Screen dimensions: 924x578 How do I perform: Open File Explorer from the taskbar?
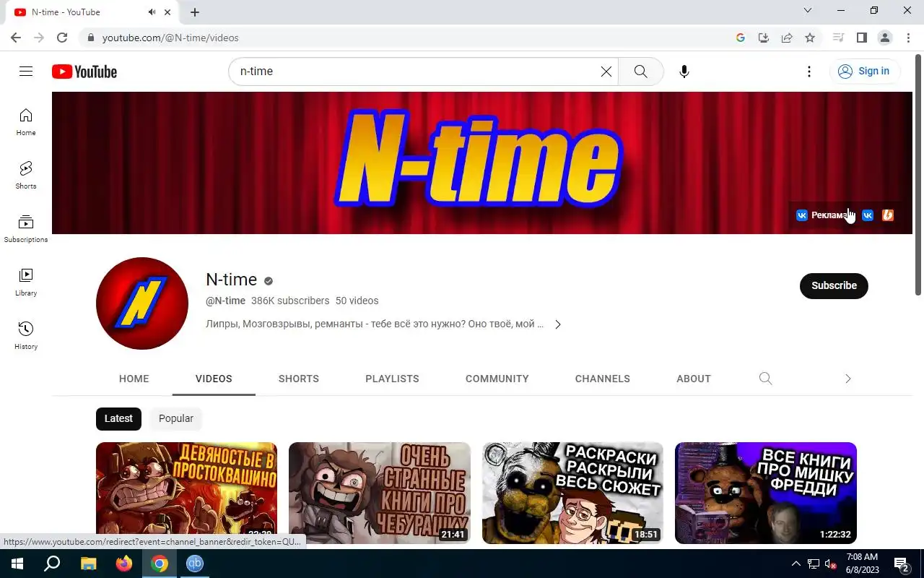(88, 564)
